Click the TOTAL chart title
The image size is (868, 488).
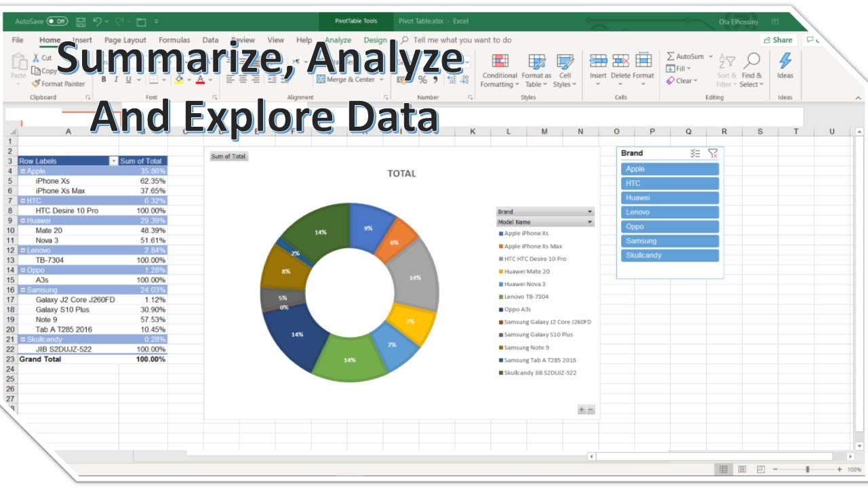tap(401, 174)
